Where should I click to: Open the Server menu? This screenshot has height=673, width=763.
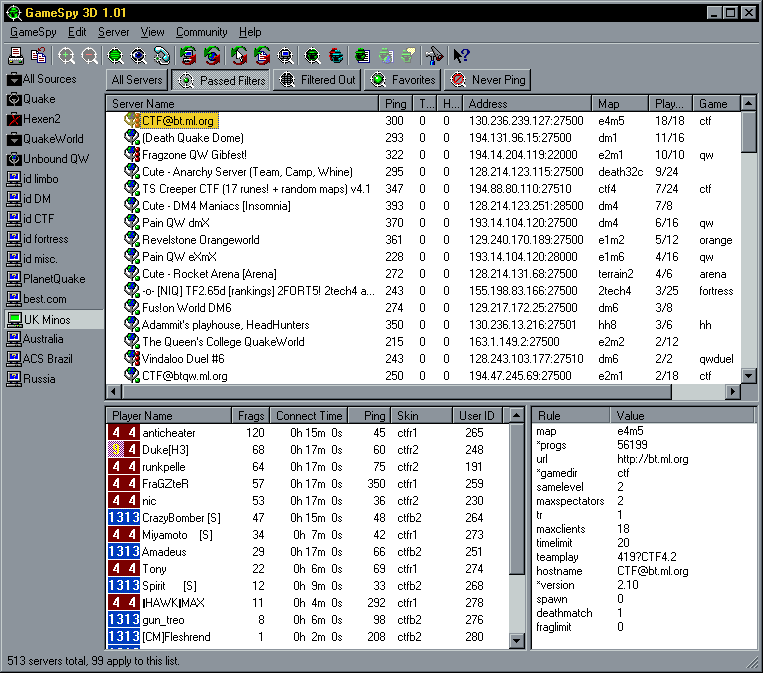click(x=113, y=32)
